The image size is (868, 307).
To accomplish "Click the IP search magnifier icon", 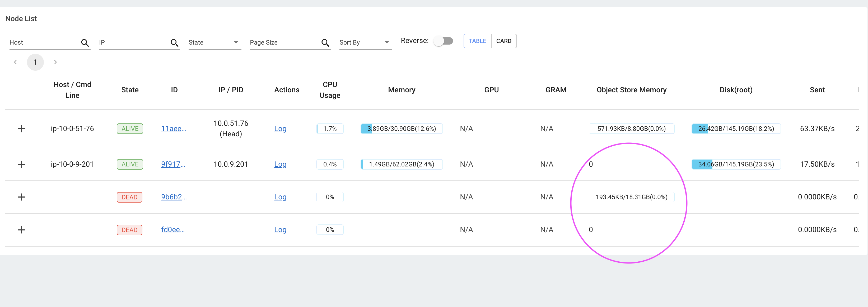I will click(x=174, y=43).
